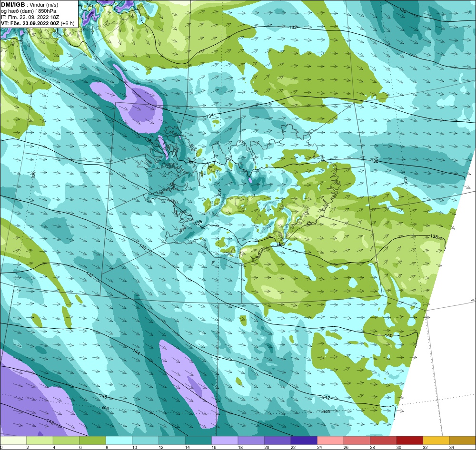Screen dimensions: 476x450
Task: Pick the 24–26 m/s light pink swatch
Action: [x=330, y=440]
